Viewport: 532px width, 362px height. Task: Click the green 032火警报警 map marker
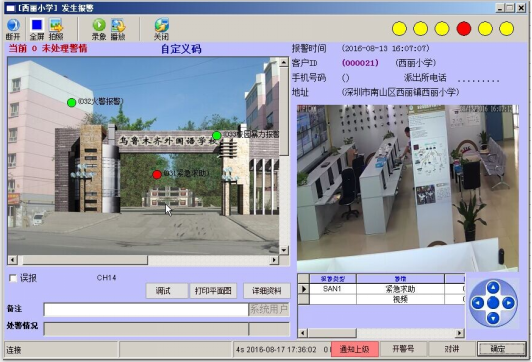[71, 102]
